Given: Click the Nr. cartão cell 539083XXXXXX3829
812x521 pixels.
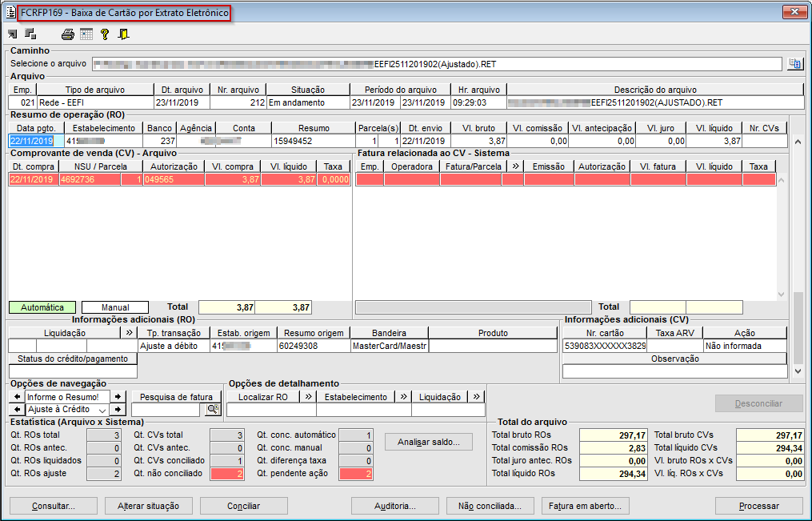Looking at the screenshot, I should click(605, 346).
